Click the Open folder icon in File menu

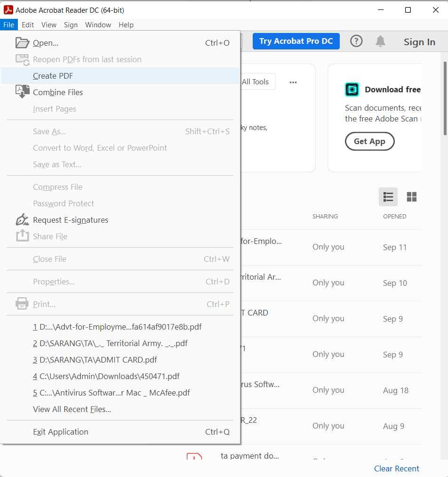pos(22,43)
